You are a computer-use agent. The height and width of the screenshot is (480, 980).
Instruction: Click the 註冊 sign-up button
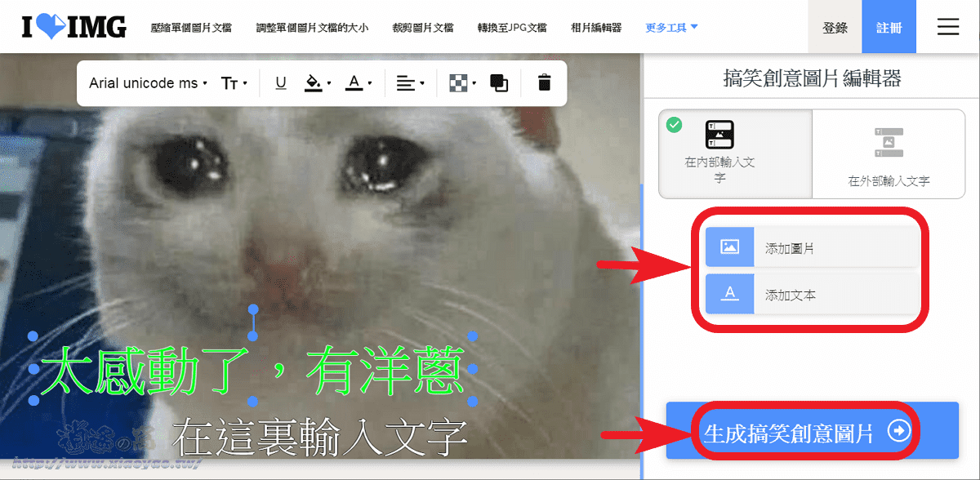click(889, 27)
